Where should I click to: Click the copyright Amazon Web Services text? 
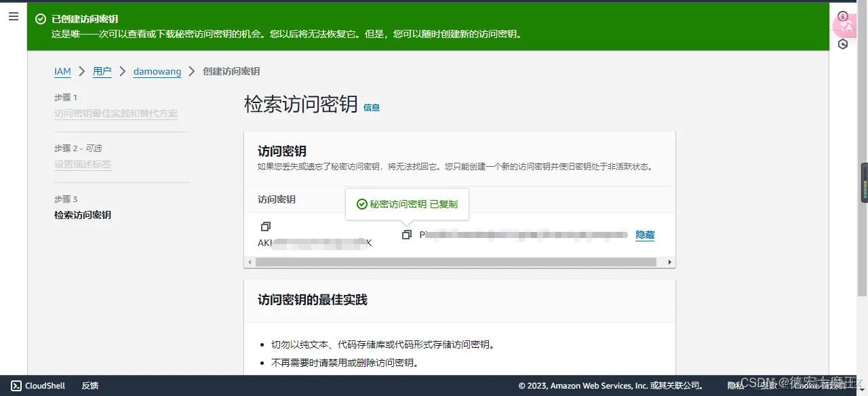click(x=610, y=386)
